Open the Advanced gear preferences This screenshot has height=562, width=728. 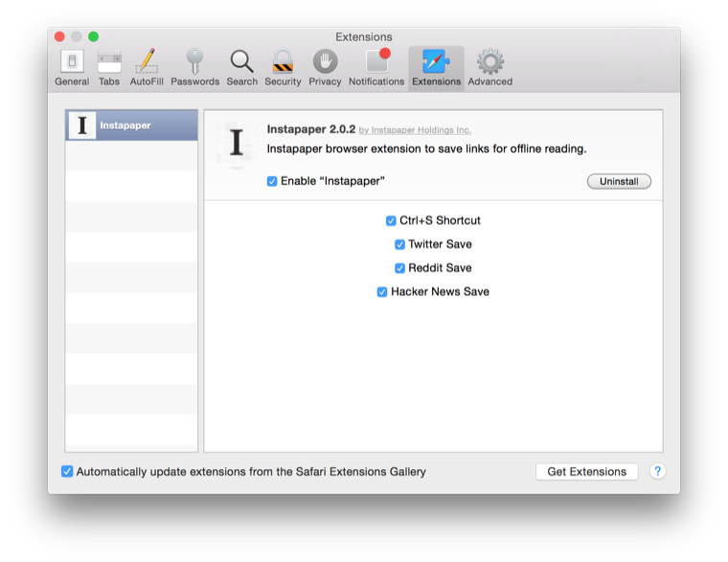(490, 68)
